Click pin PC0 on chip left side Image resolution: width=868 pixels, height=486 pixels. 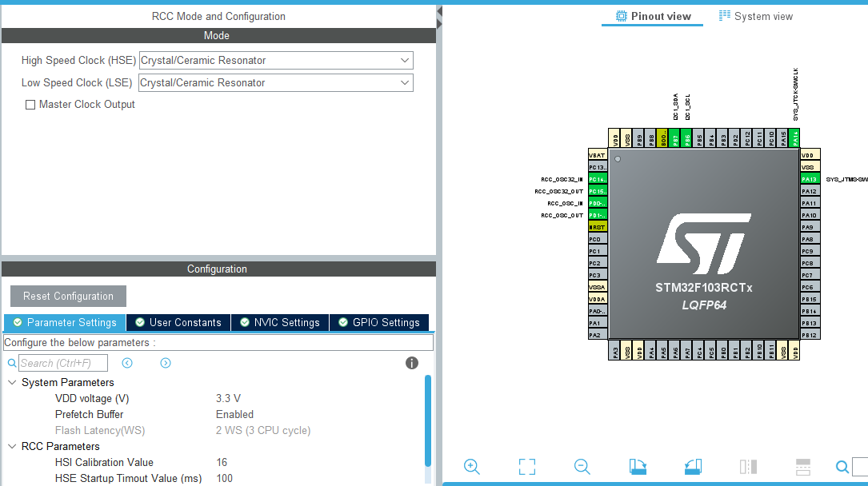click(598, 240)
